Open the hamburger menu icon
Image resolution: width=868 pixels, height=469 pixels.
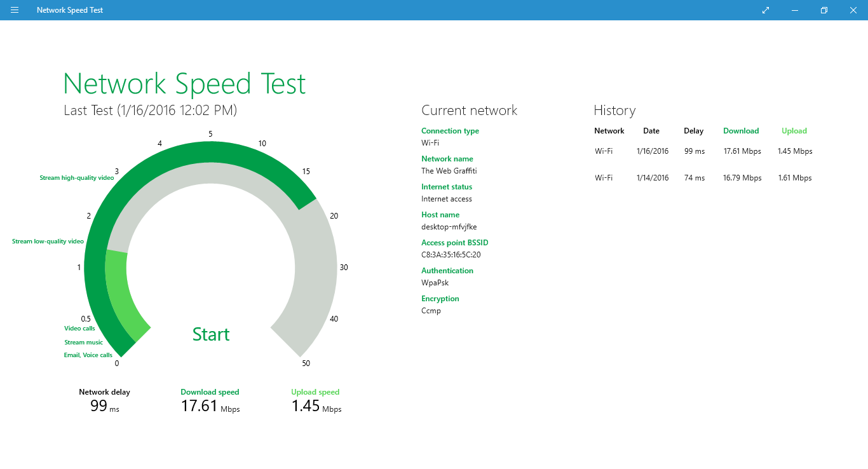pos(15,10)
